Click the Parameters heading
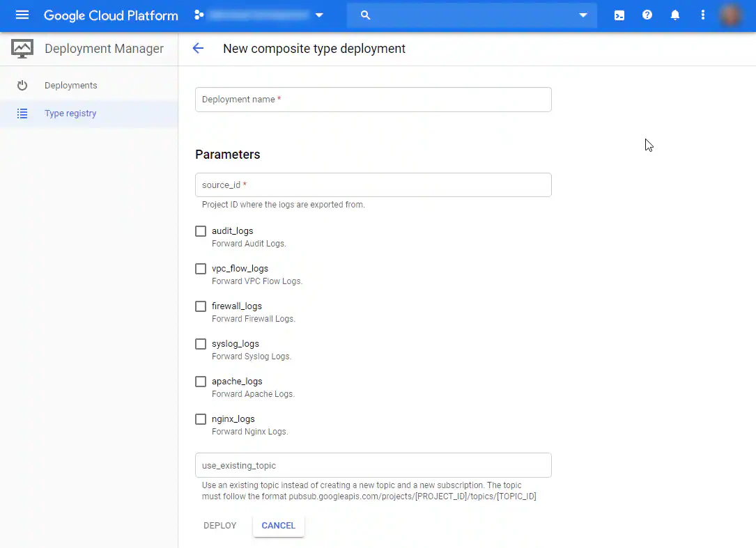756x548 pixels. pyautogui.click(x=228, y=154)
